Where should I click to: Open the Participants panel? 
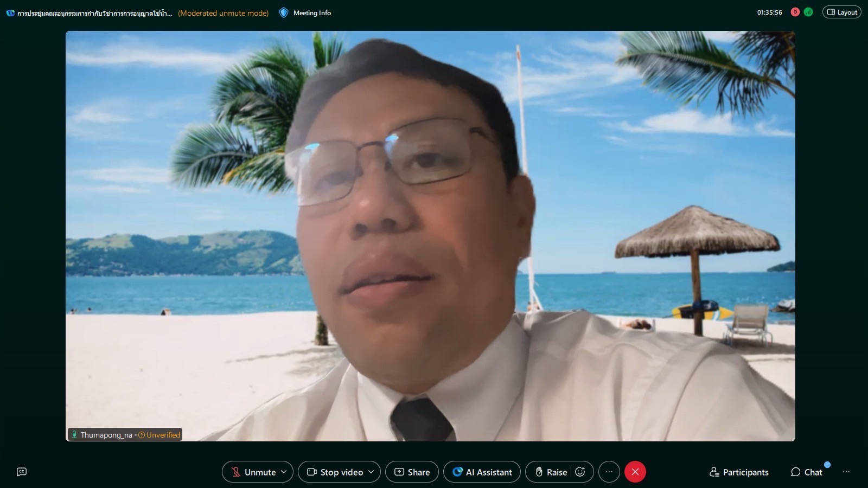739,472
